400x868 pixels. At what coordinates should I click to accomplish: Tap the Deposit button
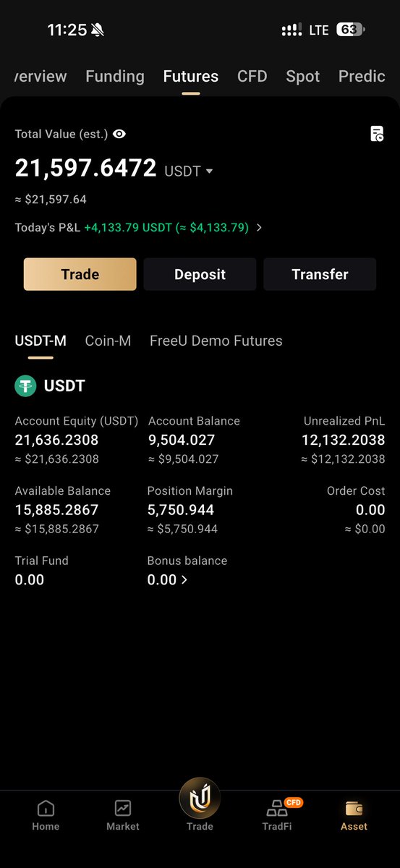[x=200, y=274]
